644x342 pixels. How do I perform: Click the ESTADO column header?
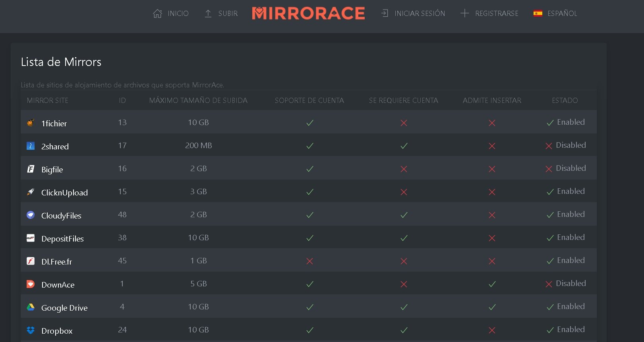[x=565, y=100]
